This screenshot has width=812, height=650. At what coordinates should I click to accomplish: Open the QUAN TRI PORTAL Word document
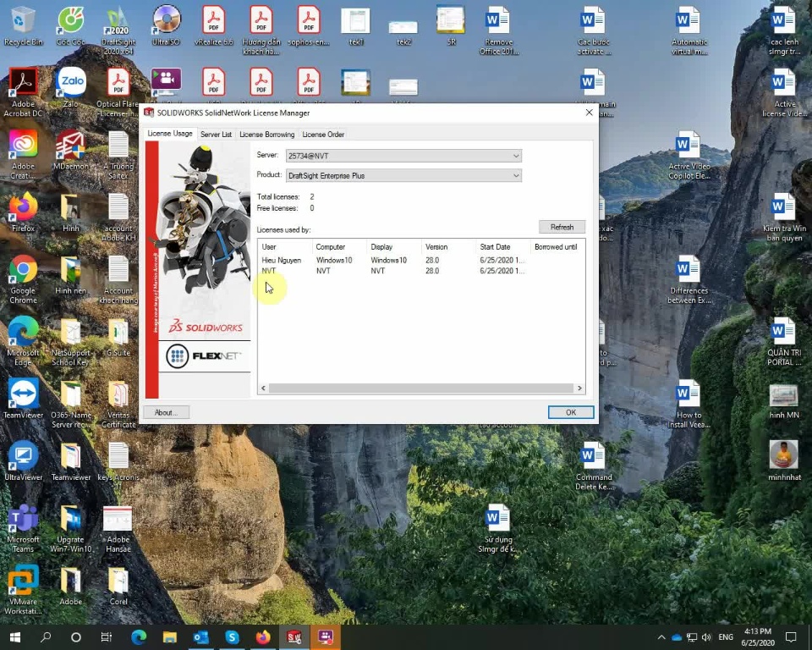tap(784, 341)
